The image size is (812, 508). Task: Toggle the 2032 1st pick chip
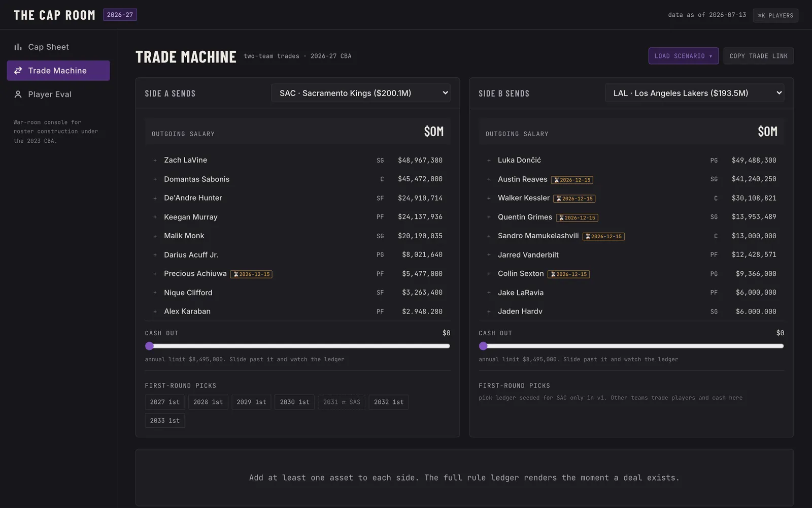pyautogui.click(x=389, y=402)
